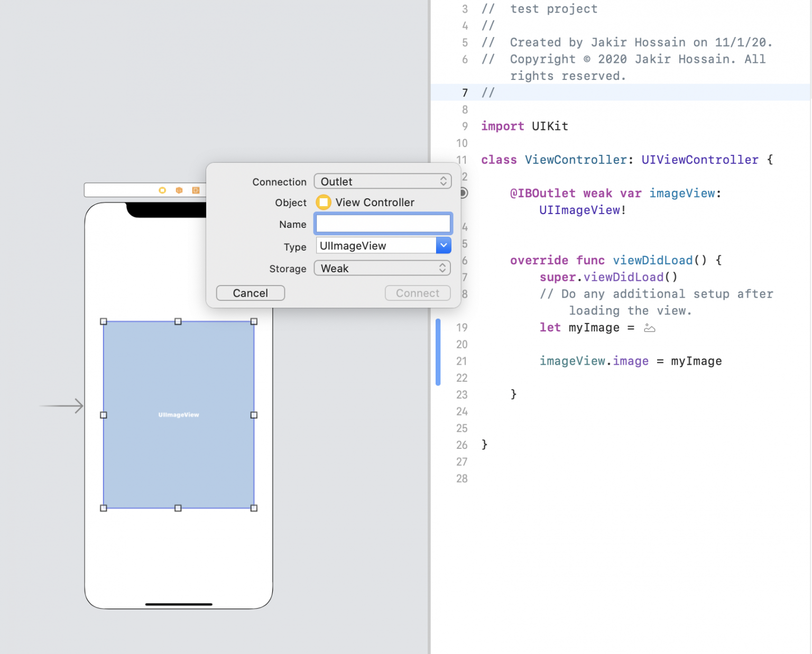This screenshot has height=654, width=812.
Task: Click the View Controller icon in scene dock
Action: (x=162, y=190)
